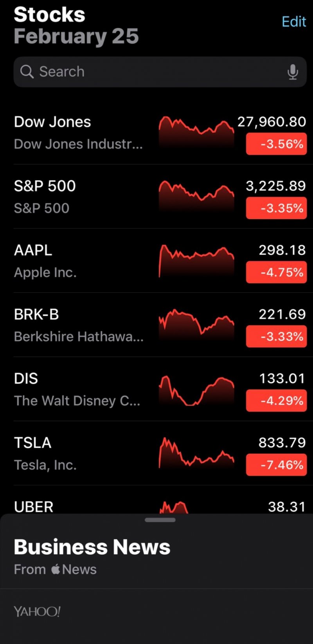Expand the Business News header

point(92,547)
